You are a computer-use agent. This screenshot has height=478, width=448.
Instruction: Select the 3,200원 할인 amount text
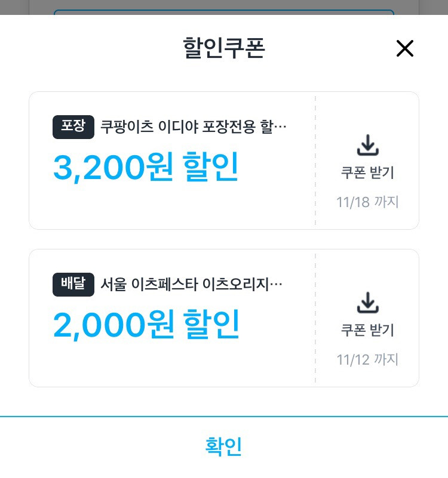pos(146,167)
